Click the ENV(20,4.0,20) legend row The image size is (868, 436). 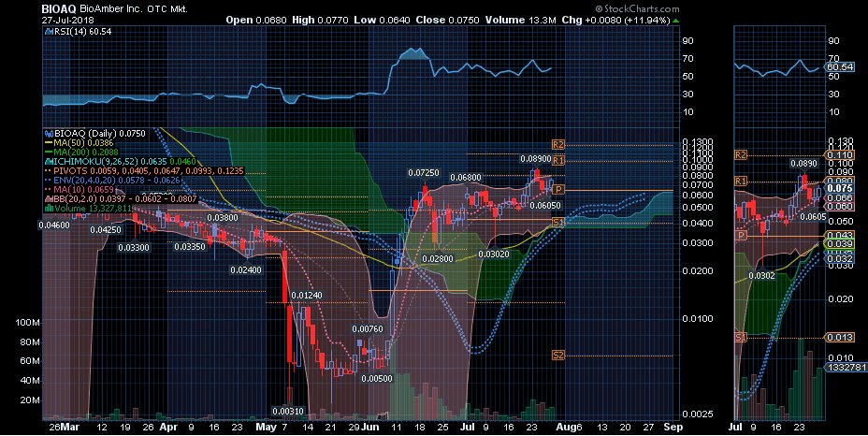tap(112, 180)
